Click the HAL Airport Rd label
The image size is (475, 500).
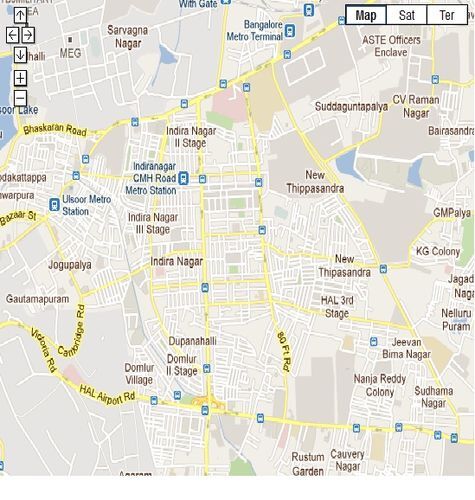[x=107, y=395]
